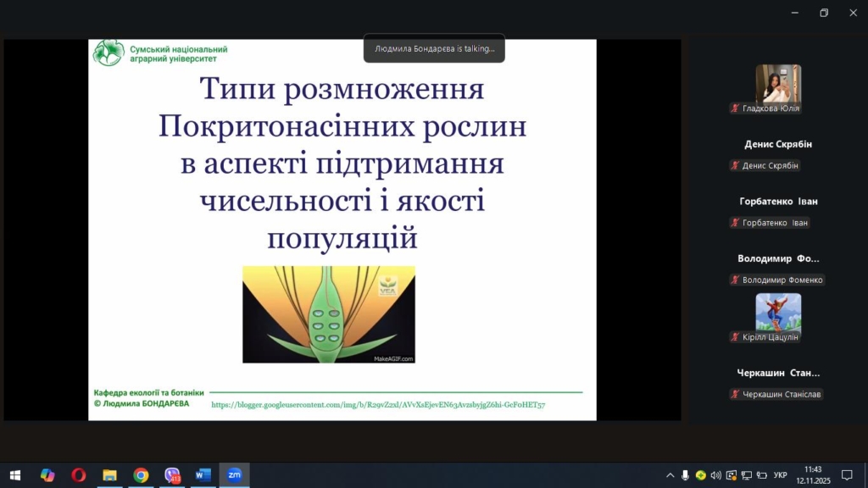
Task: Click muted mic icon for Горбатенко Іван
Action: click(735, 223)
